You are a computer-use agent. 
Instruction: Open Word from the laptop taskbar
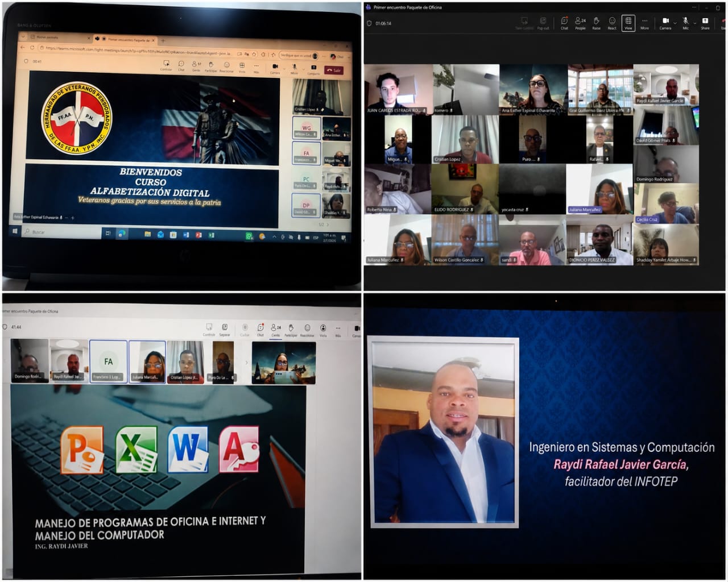tap(185, 234)
